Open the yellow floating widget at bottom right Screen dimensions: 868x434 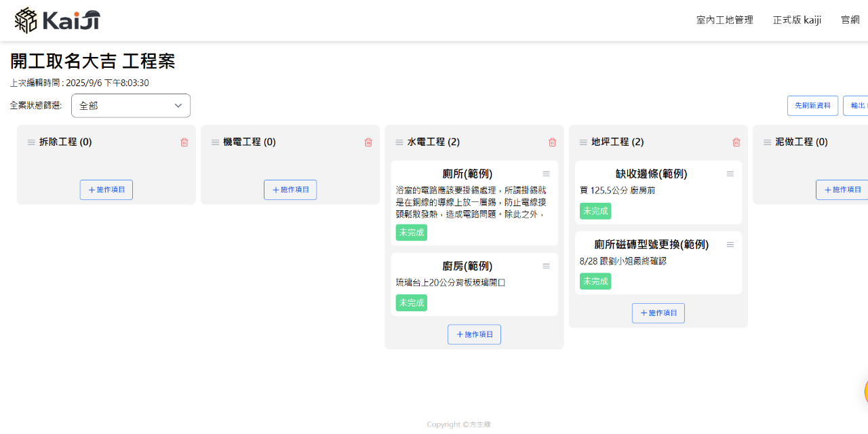[866, 391]
